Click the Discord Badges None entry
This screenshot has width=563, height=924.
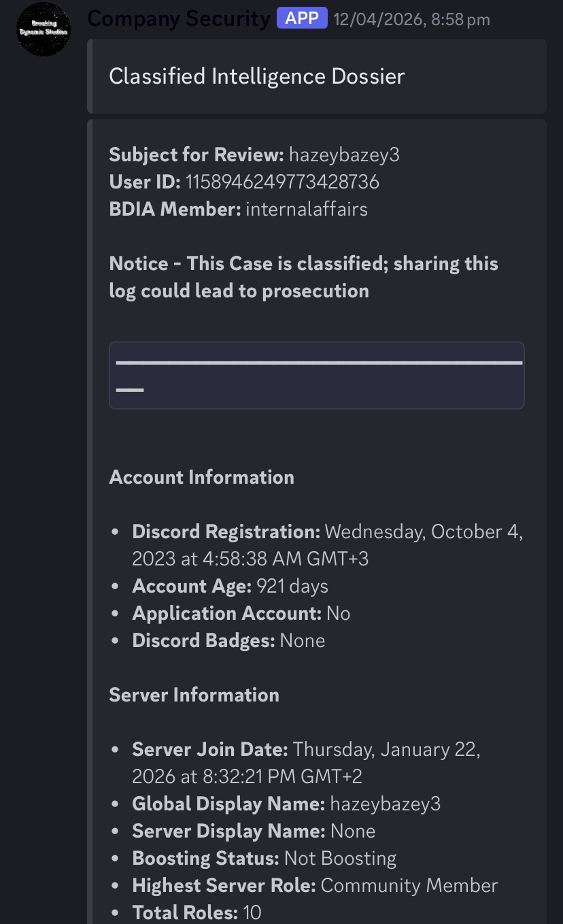tap(228, 640)
